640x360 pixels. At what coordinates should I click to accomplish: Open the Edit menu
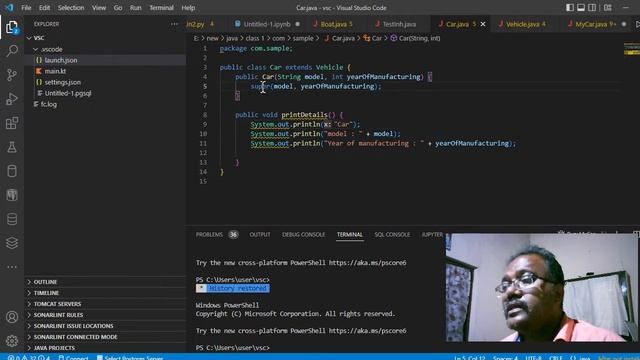click(x=44, y=8)
